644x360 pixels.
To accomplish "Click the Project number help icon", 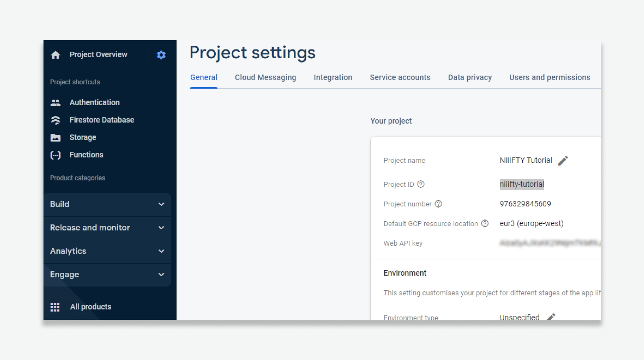I will [x=438, y=204].
